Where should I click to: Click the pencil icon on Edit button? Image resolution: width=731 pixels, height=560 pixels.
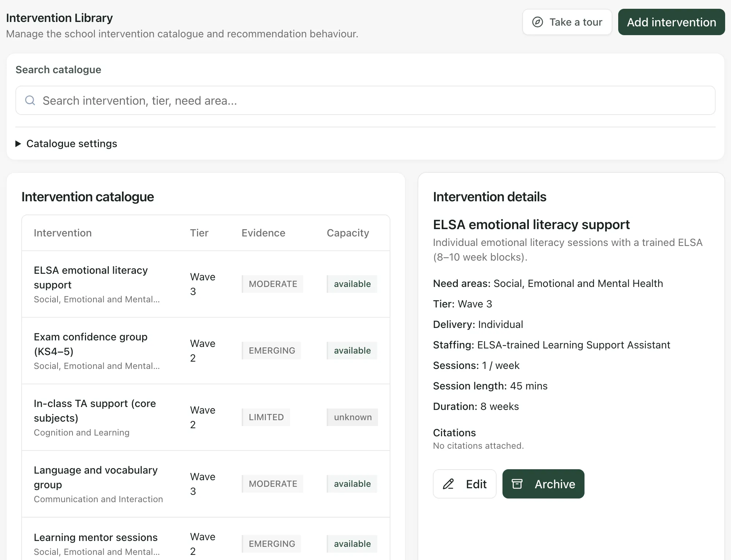[x=448, y=484]
